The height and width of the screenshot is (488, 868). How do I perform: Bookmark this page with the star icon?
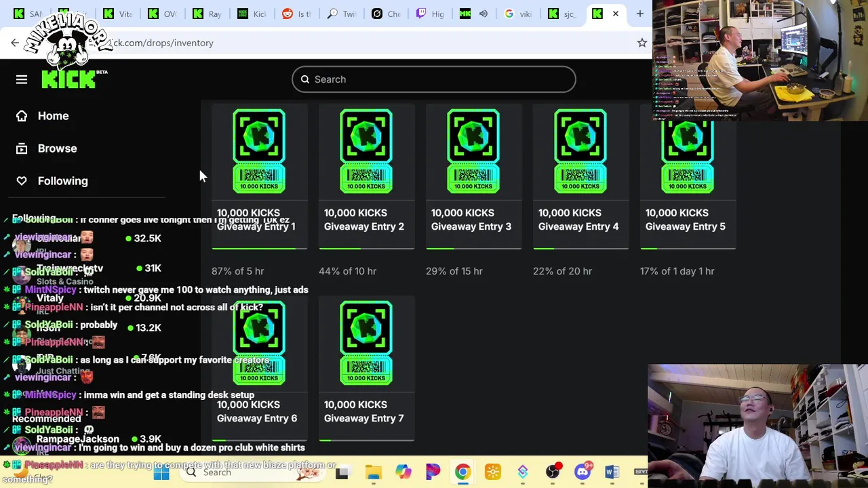coord(642,43)
